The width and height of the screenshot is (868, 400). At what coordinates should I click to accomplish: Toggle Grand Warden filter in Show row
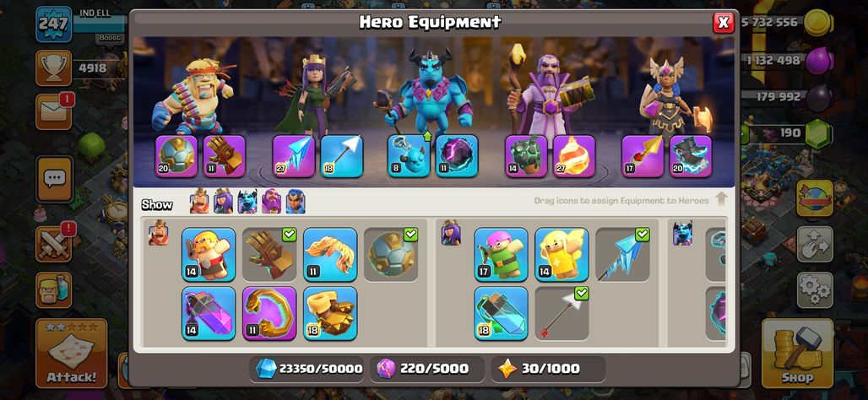point(271,203)
